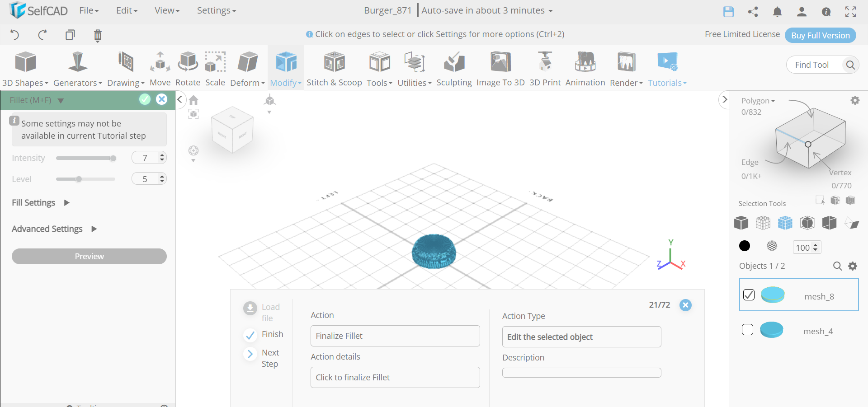
Task: Expand Advanced Settings section
Action: (x=54, y=229)
